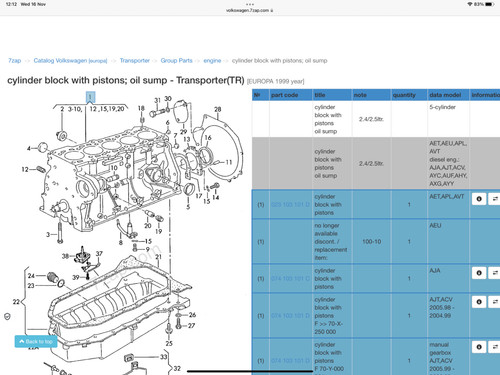Open part code link in AJT,ACV 2005.98 row

(x=290, y=315)
